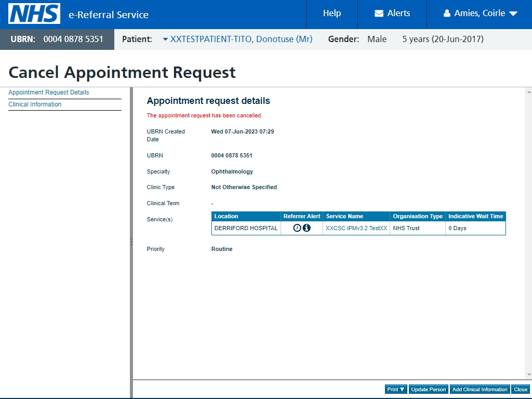532x399 pixels.
Task: Click the appointment request cancelled message
Action: (x=205, y=115)
